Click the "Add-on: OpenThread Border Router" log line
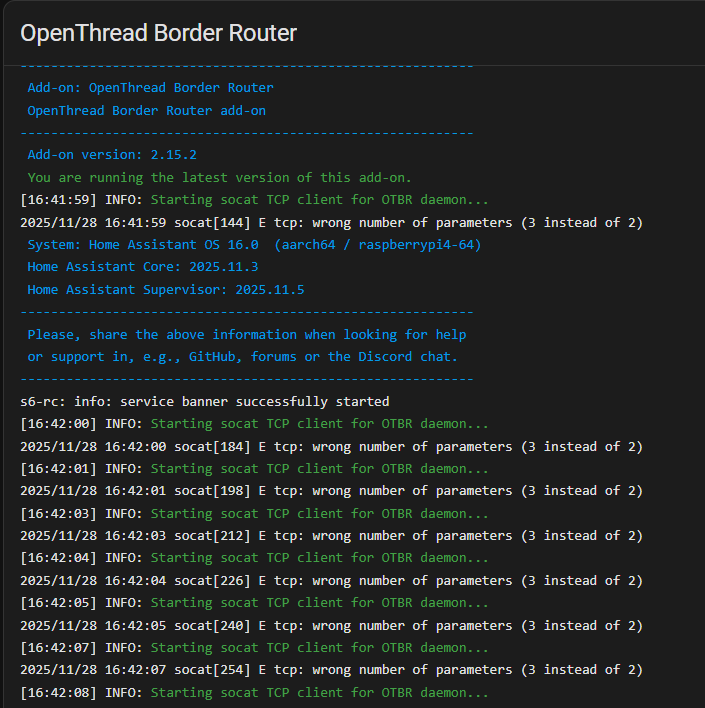The height and width of the screenshot is (708, 705). [x=150, y=88]
